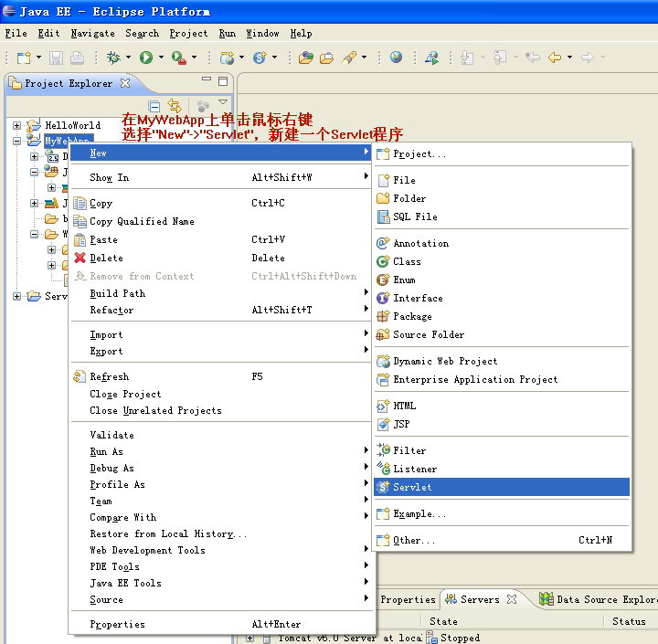658x644 pixels.
Task: Expand the Servers tree node
Action: tap(16, 296)
